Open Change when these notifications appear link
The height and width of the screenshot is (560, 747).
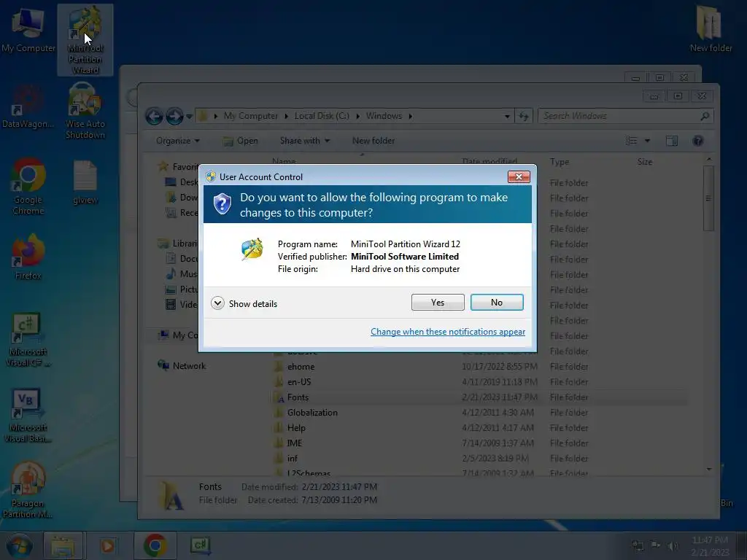click(x=448, y=332)
